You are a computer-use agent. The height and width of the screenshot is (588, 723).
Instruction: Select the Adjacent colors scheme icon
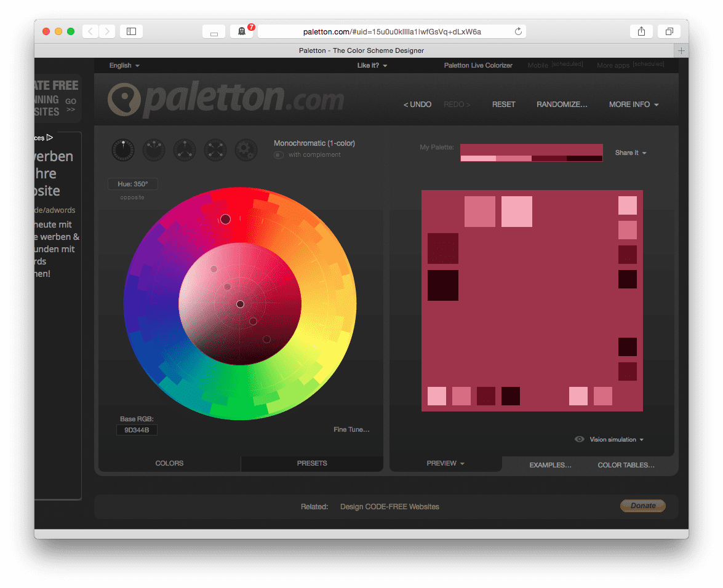(x=154, y=149)
